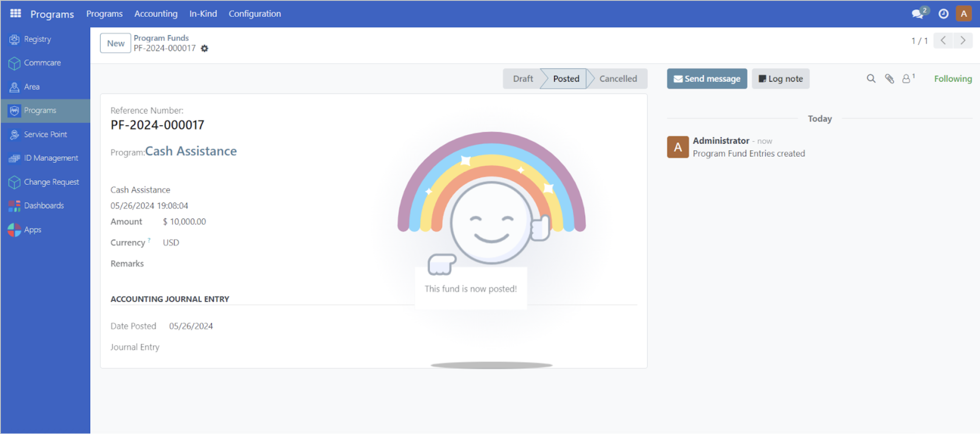Open the In-Kind menu

[x=203, y=14]
